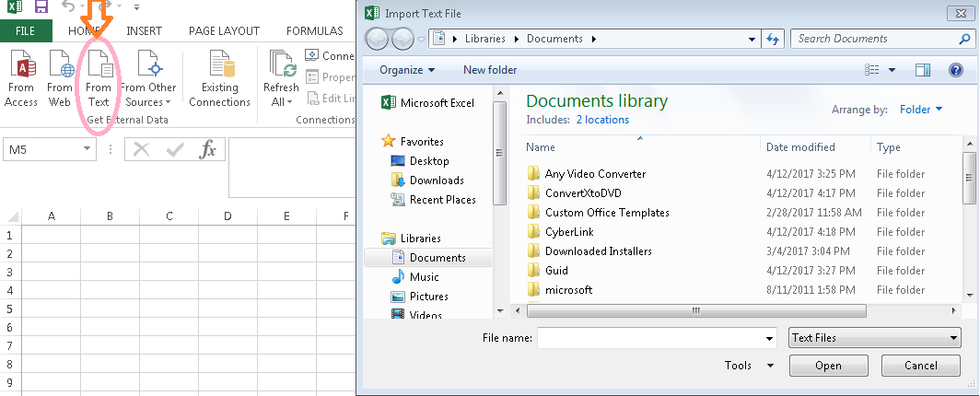The width and height of the screenshot is (980, 396).
Task: Open view options dropdown arrow
Action: 892,70
